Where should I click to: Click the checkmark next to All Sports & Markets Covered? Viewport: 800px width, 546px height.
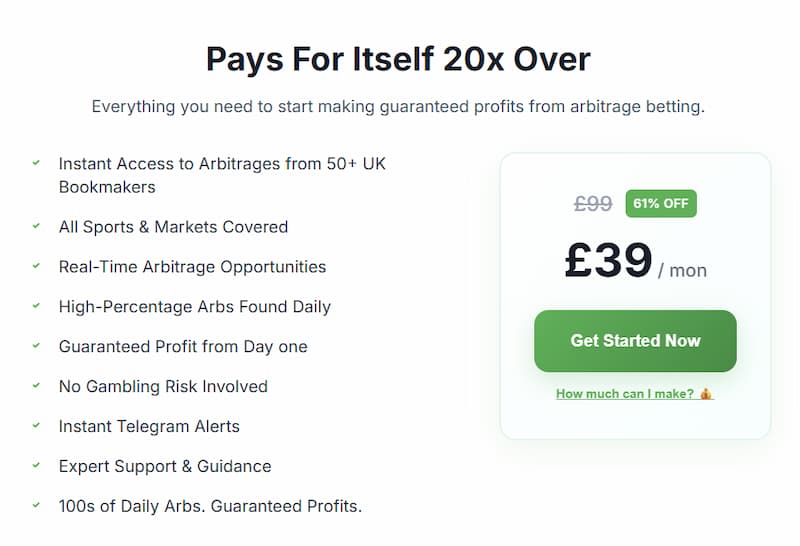[x=36, y=226]
